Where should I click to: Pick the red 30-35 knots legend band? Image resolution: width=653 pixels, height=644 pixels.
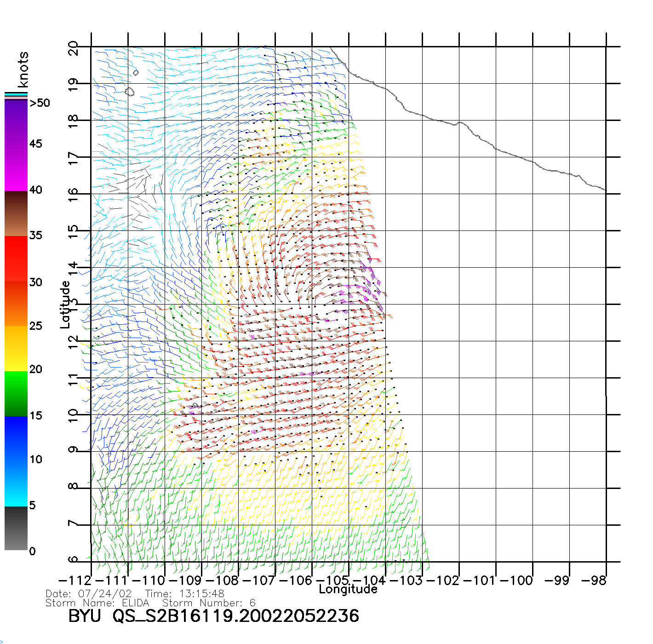click(16, 259)
